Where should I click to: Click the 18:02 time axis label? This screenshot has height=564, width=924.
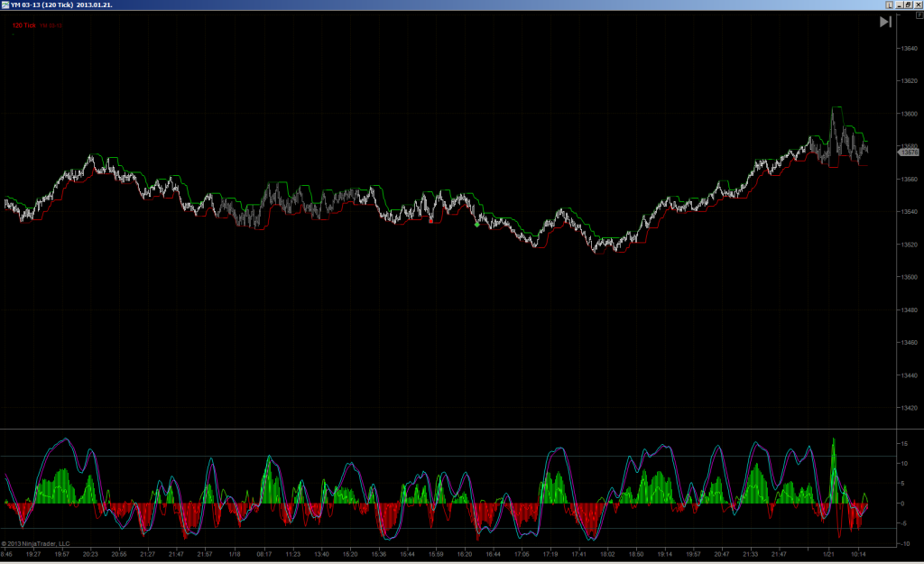(x=607, y=554)
